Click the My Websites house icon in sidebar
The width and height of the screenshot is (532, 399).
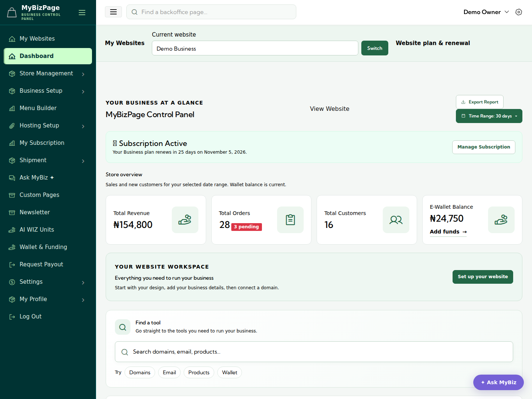click(12, 39)
